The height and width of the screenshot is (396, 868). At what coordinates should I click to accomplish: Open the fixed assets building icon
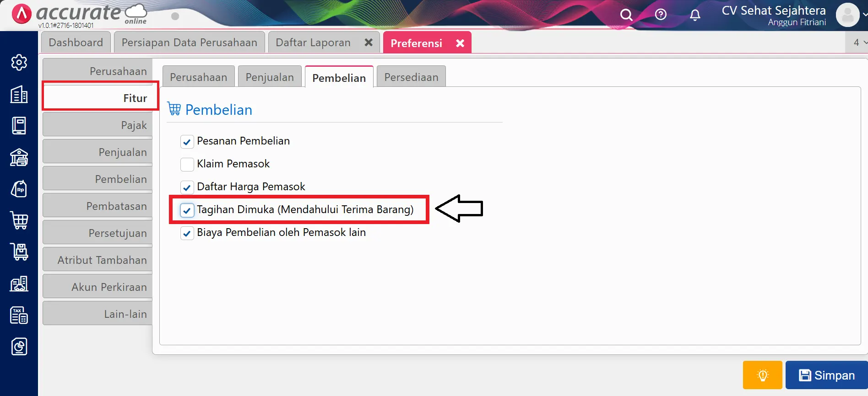pos(19,284)
